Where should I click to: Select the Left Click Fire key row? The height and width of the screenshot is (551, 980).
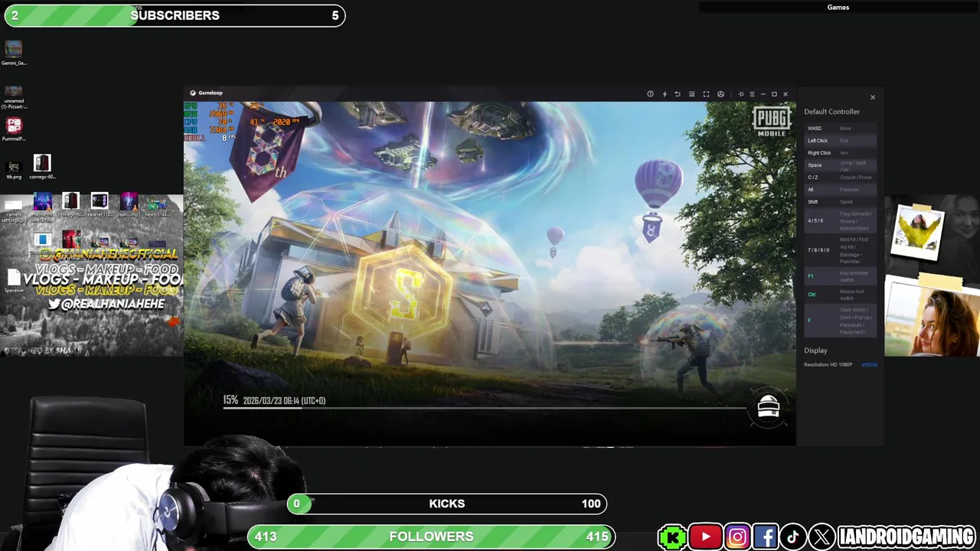pyautogui.click(x=840, y=141)
